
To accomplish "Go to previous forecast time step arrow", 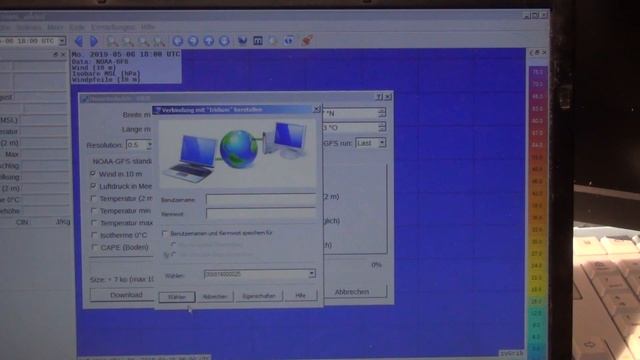I will (x=79, y=41).
